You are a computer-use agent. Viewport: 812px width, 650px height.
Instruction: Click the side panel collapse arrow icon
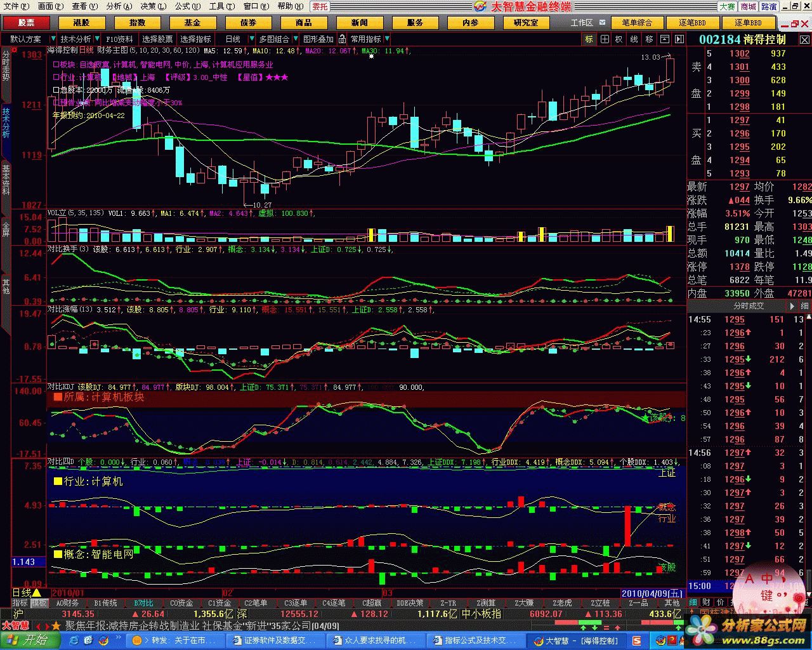tap(679, 39)
